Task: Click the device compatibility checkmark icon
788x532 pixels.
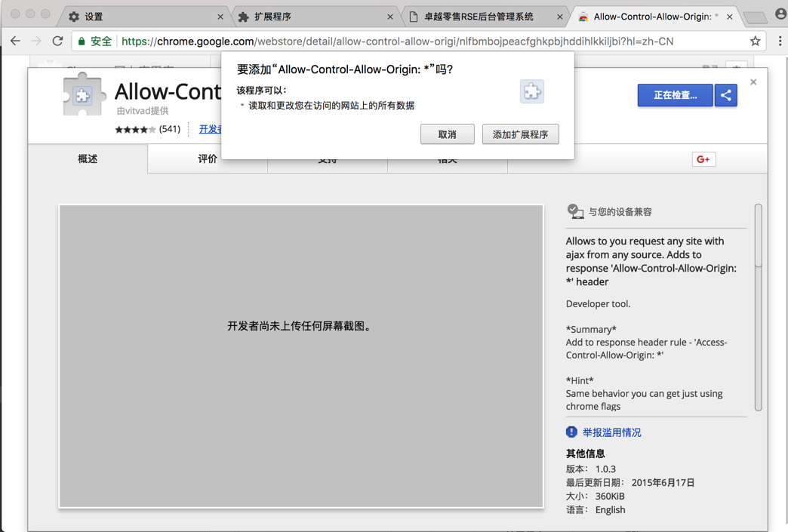Action: [574, 213]
